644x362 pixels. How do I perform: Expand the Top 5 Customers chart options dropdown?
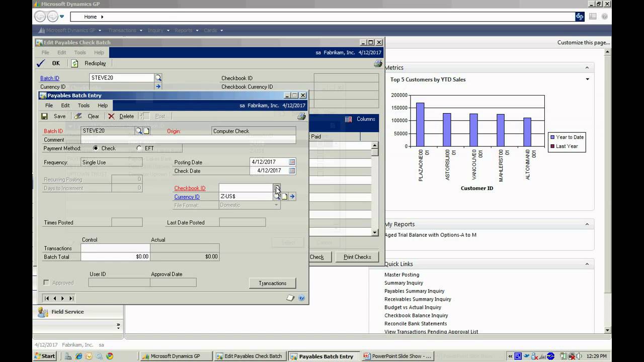[x=587, y=79]
